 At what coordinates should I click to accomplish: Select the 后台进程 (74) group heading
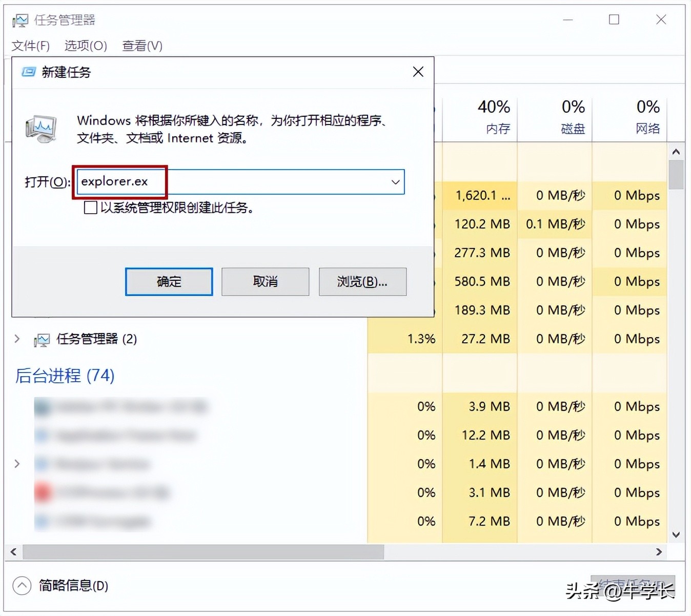pos(65,376)
